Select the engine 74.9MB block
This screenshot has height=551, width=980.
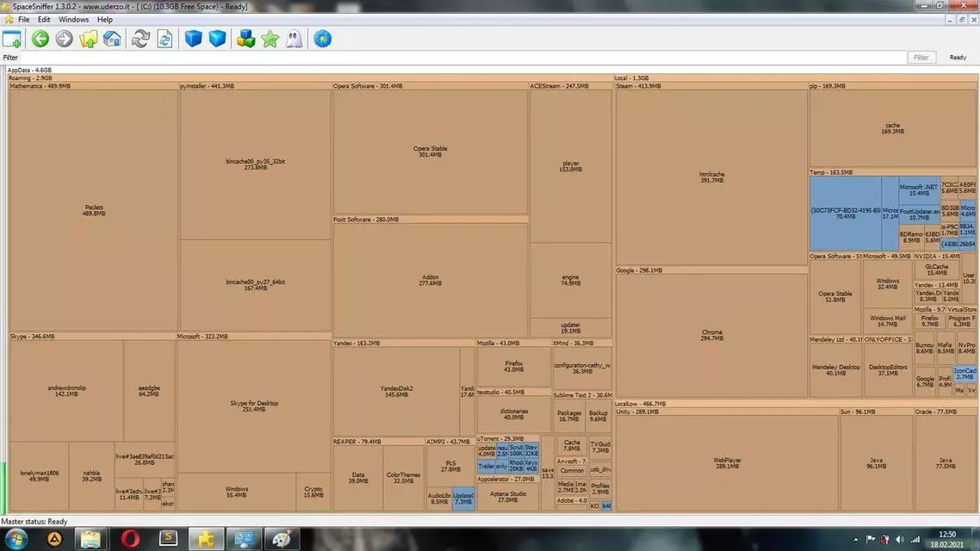coord(571,281)
